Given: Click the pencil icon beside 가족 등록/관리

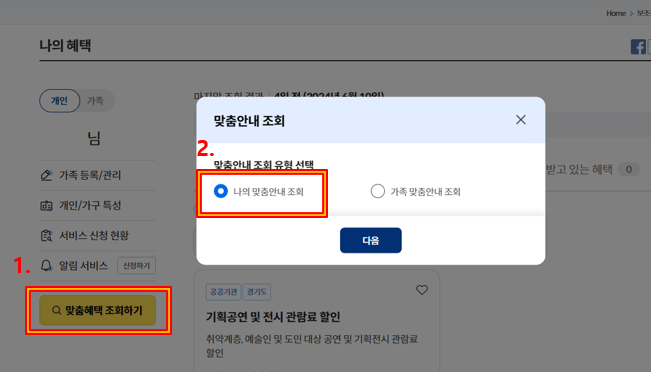Looking at the screenshot, I should point(46,175).
